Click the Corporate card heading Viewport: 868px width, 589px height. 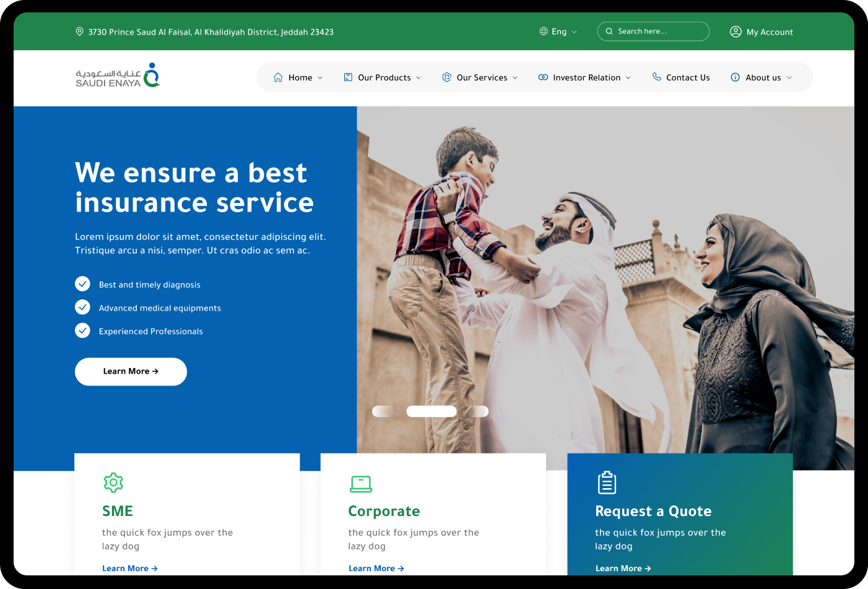point(384,511)
